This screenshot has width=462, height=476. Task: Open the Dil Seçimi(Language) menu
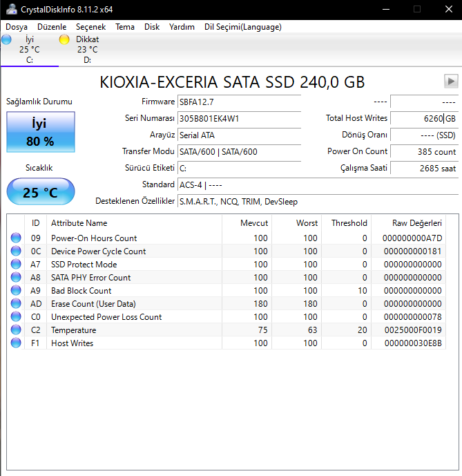(x=243, y=27)
